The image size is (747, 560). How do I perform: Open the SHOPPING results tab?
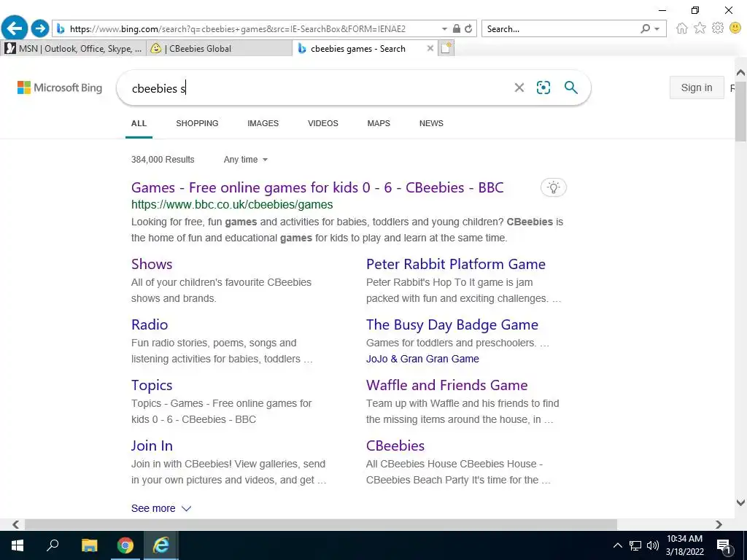click(x=197, y=123)
